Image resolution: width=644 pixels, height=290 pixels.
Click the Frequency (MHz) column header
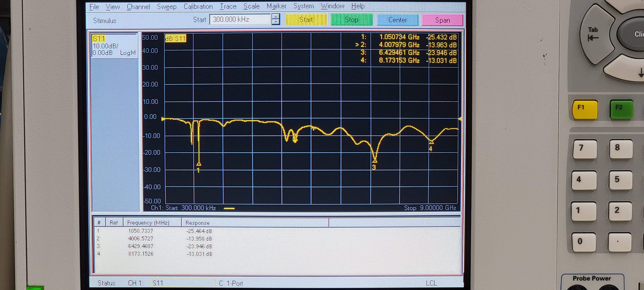point(148,223)
